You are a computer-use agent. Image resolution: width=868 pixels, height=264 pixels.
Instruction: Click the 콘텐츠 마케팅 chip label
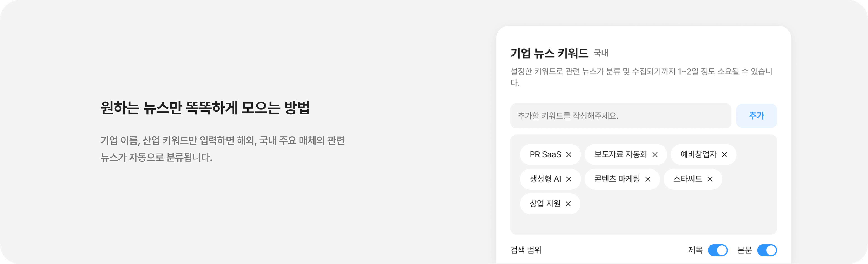pyautogui.click(x=617, y=179)
